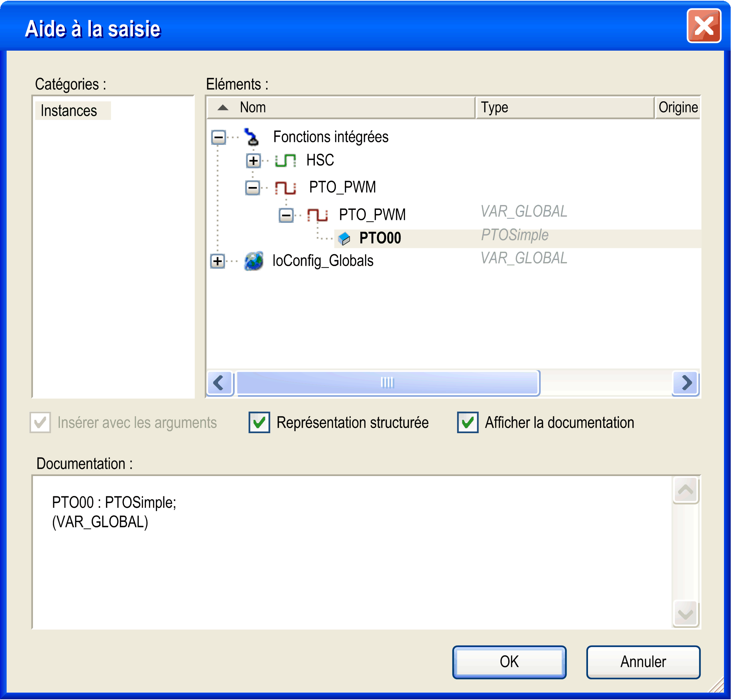731x700 pixels.
Task: Click the parent PTO_PWM red waveform icon
Action: point(285,188)
